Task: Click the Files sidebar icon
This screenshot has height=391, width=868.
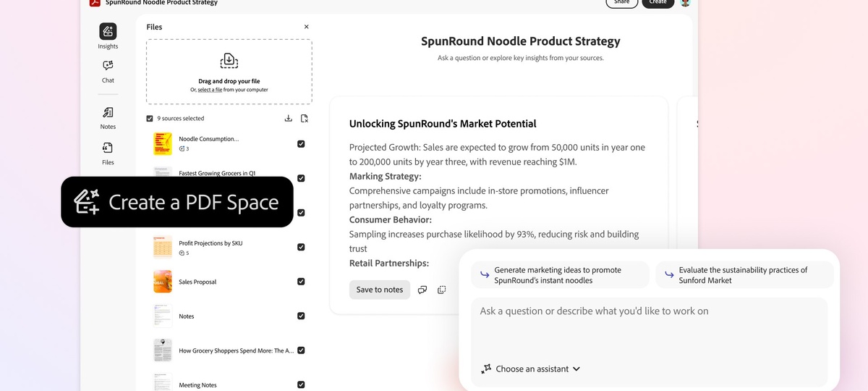Action: click(x=108, y=148)
